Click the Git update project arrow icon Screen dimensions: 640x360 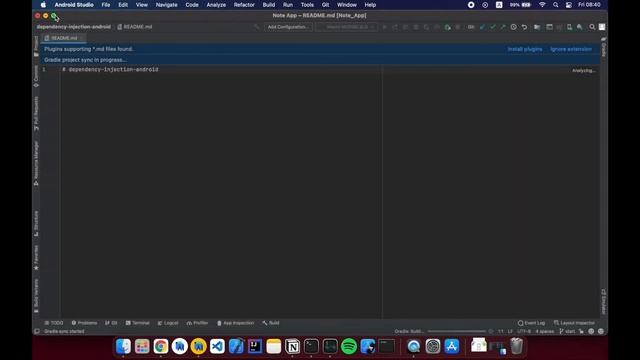pyautogui.click(x=482, y=27)
